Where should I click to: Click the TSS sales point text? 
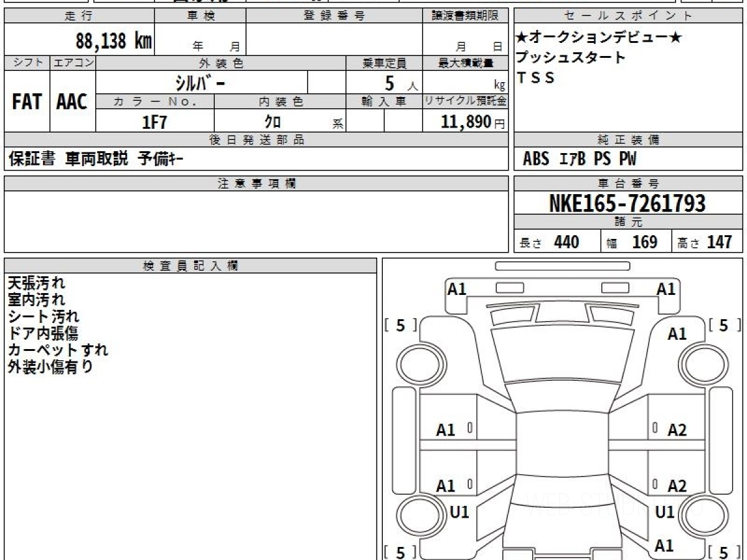coord(535,78)
